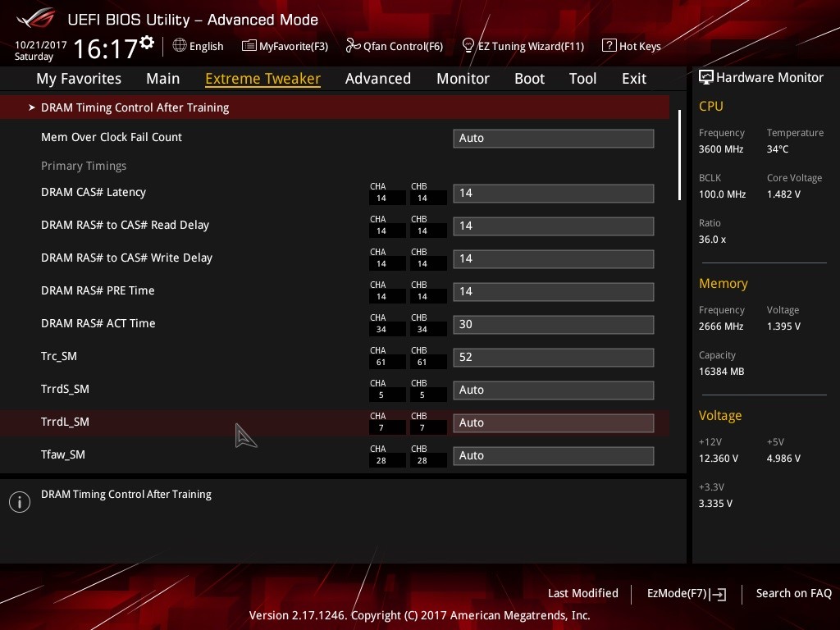Screen dimensions: 840x630
Task: Click the Trc_SM CHA value 61
Action: pyautogui.click(x=381, y=362)
